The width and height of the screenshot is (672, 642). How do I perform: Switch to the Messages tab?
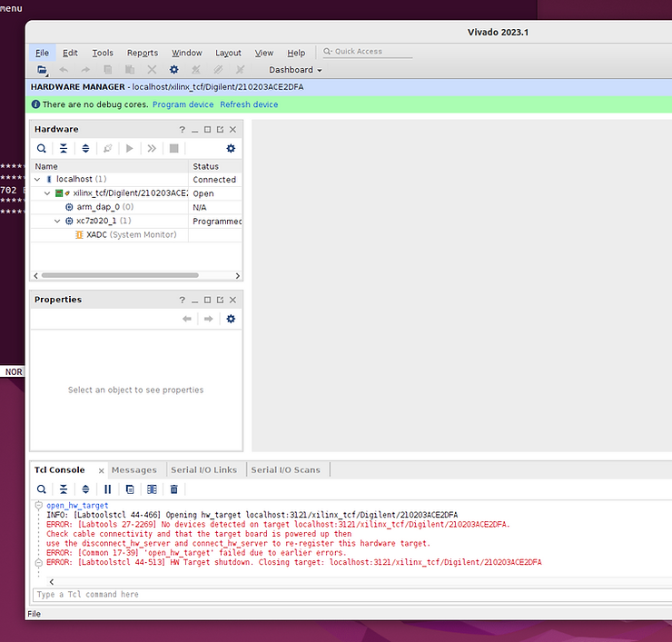pyautogui.click(x=134, y=469)
